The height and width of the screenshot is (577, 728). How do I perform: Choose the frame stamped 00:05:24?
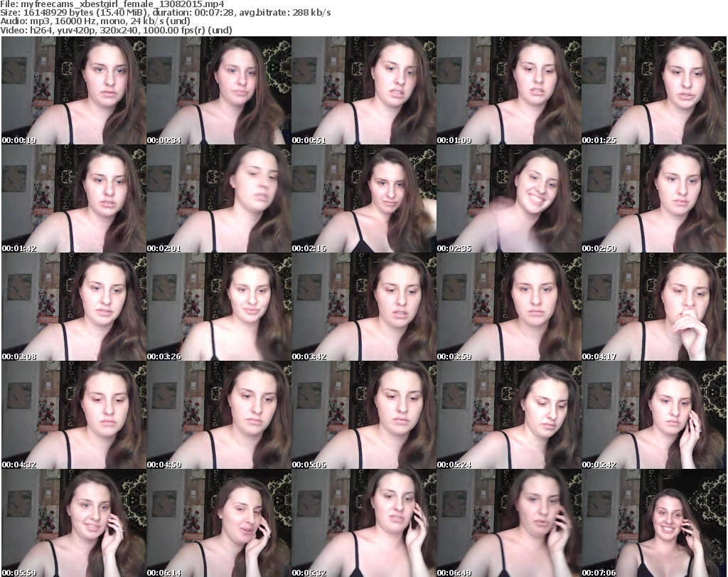click(x=509, y=415)
